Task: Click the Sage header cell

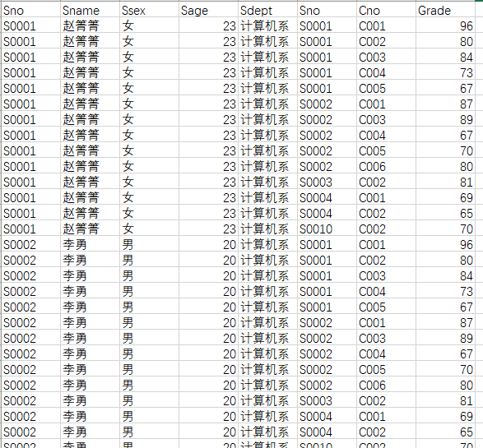Action: [x=208, y=11]
